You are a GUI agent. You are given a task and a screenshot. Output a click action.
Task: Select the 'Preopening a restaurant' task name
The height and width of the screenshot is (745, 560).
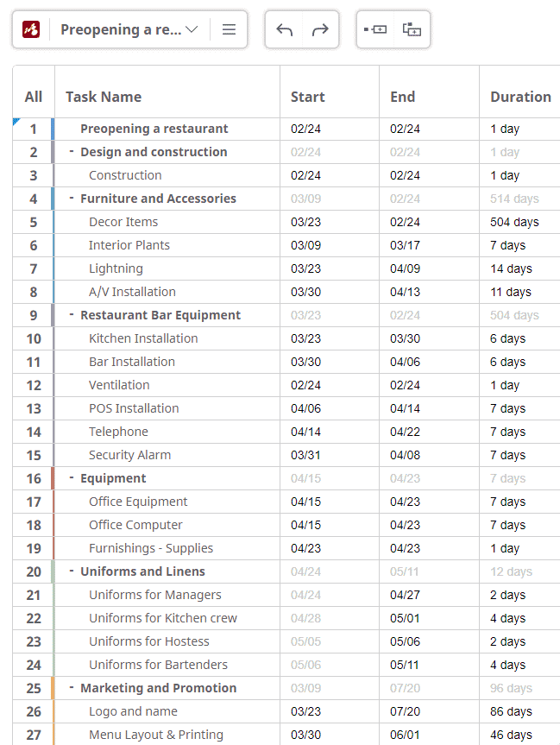click(154, 129)
